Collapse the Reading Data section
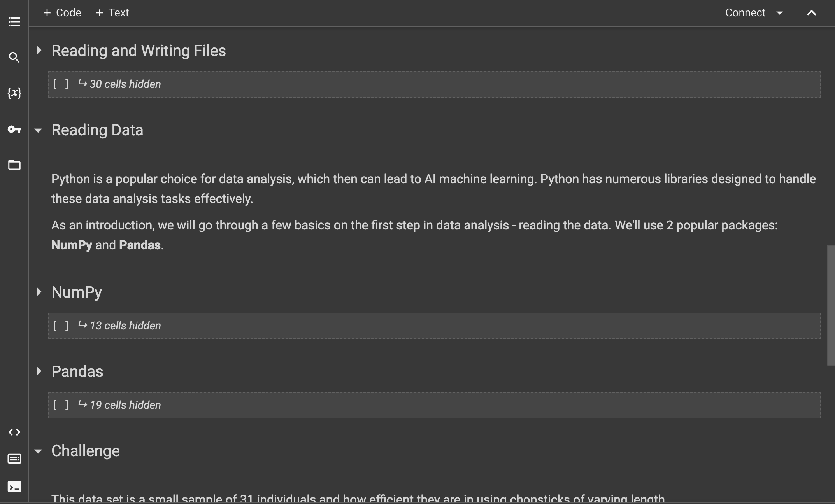 point(38,131)
